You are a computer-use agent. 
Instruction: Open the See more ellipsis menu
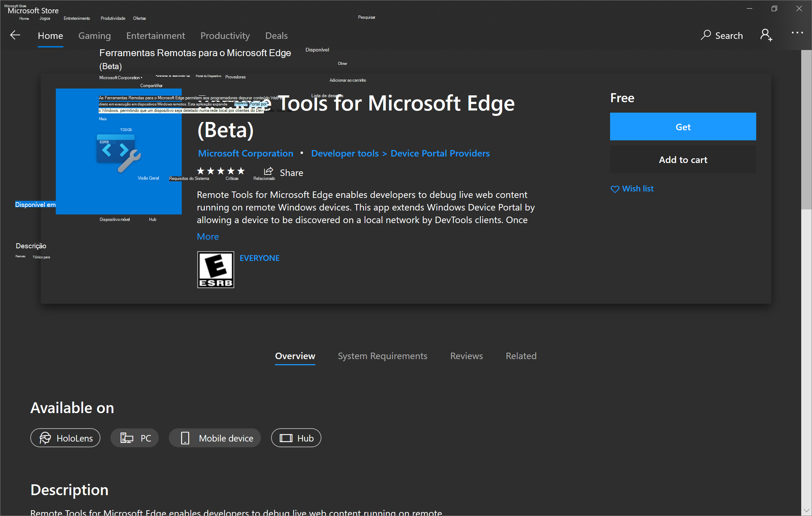(x=797, y=33)
